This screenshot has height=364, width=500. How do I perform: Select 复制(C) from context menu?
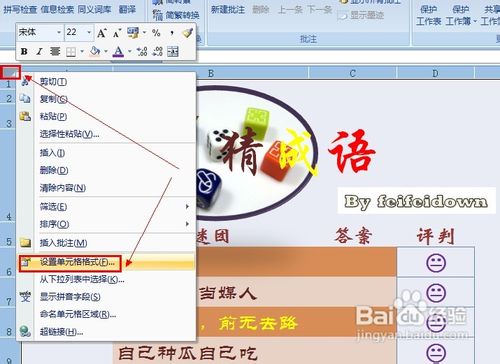coord(106,99)
